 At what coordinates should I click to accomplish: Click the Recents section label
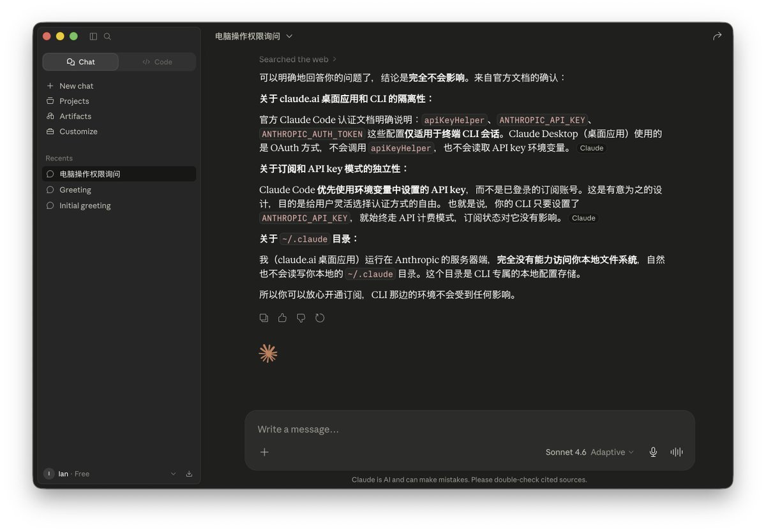pyautogui.click(x=59, y=158)
